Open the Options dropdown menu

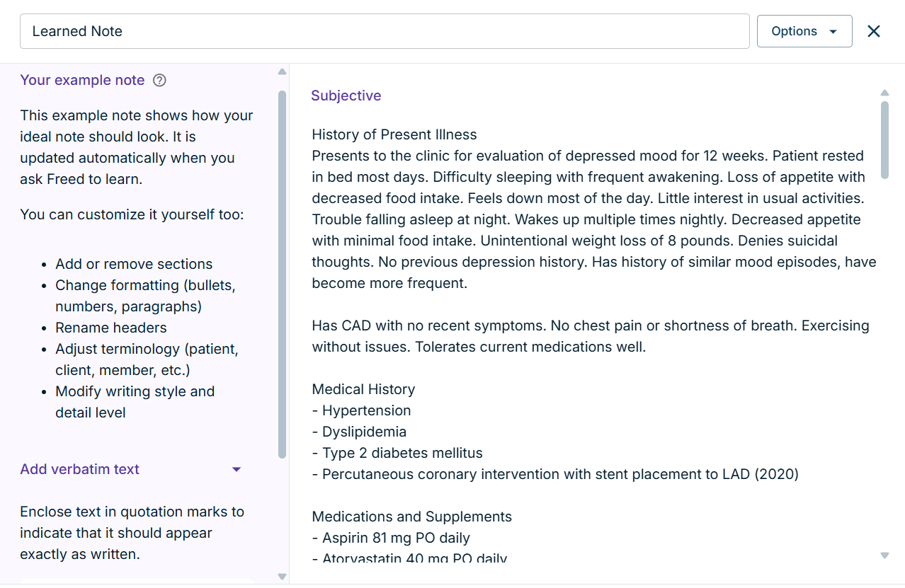(804, 30)
